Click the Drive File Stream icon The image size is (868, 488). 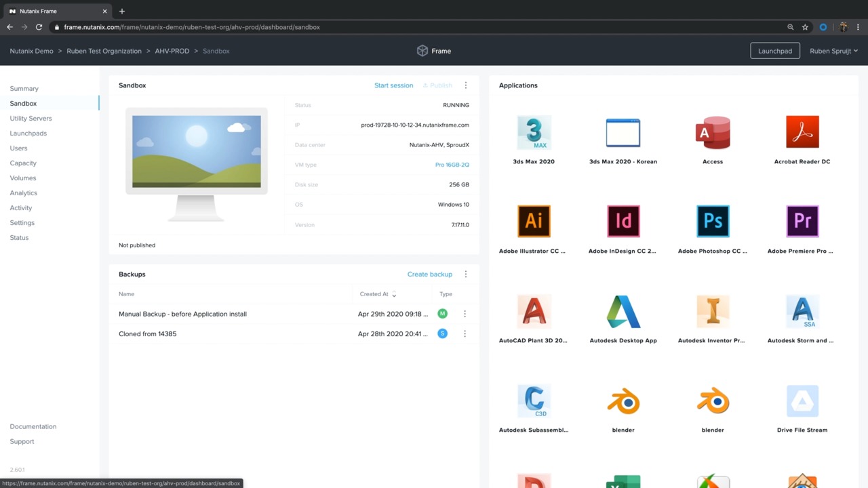click(802, 401)
